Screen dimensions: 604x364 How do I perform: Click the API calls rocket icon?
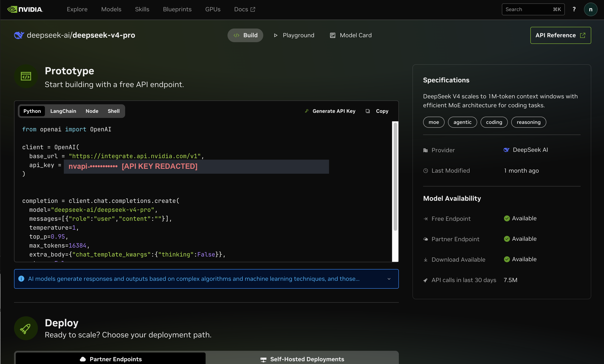[426, 280]
